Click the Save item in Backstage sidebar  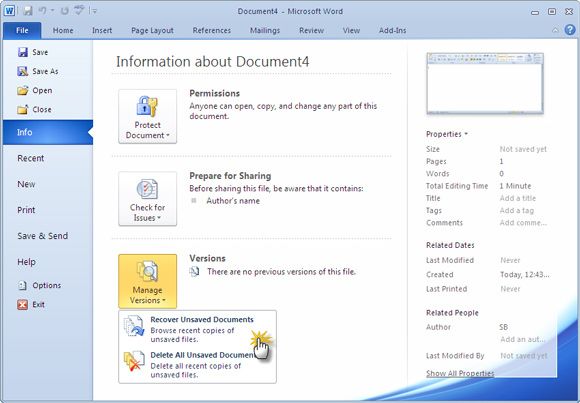point(33,52)
